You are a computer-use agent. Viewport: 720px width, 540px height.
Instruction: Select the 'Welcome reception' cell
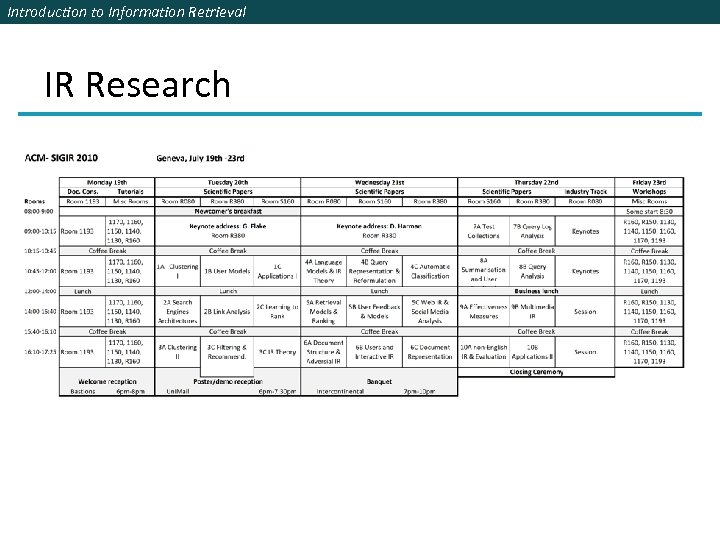click(x=107, y=382)
